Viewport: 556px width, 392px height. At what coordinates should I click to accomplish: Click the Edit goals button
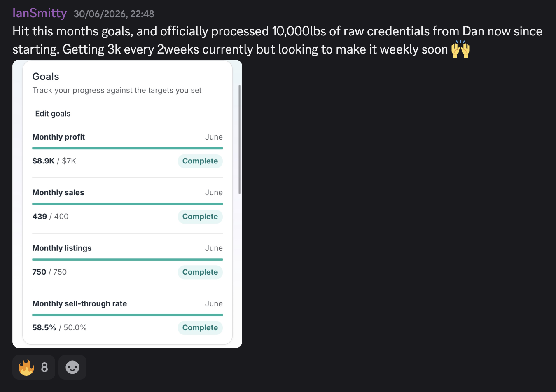[53, 114]
